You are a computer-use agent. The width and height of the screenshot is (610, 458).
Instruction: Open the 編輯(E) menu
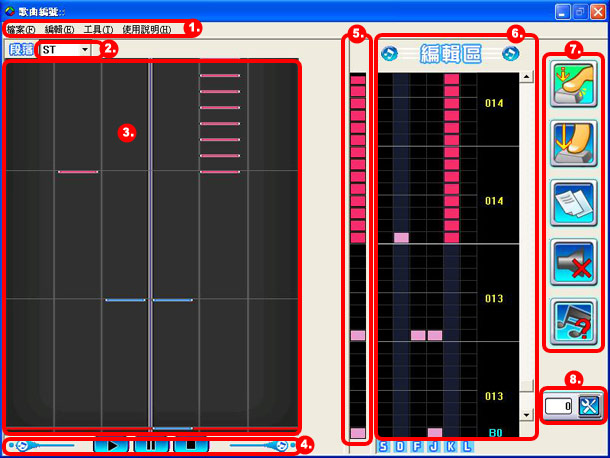(x=59, y=29)
